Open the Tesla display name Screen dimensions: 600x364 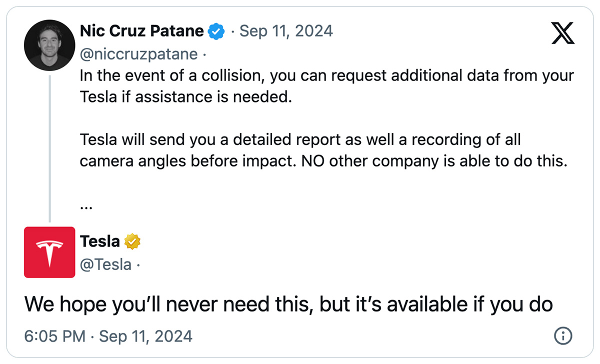[100, 241]
